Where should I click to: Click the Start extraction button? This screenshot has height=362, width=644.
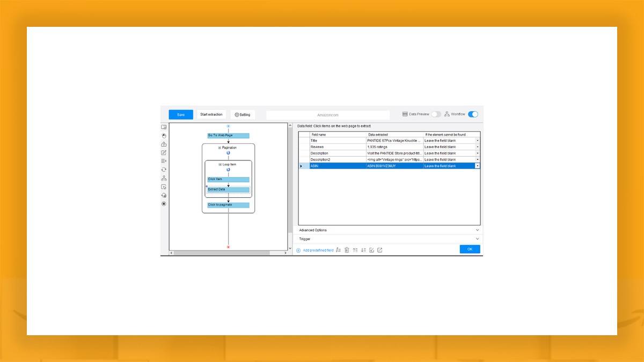point(211,115)
